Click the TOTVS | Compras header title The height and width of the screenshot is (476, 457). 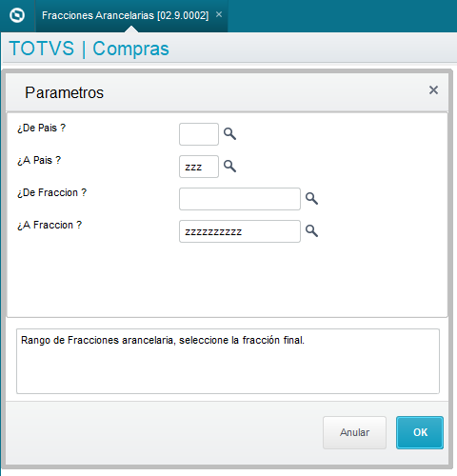pyautogui.click(x=89, y=49)
